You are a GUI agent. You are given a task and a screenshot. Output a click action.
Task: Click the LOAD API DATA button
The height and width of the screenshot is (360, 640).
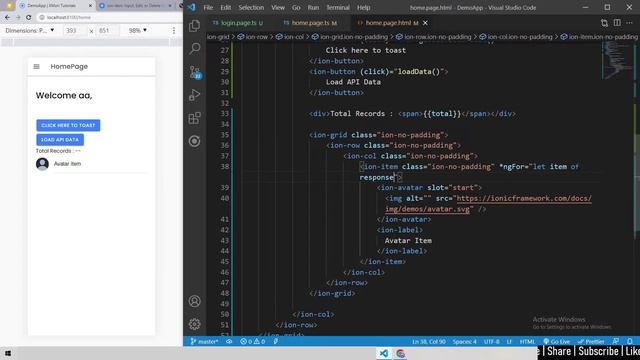click(60, 140)
